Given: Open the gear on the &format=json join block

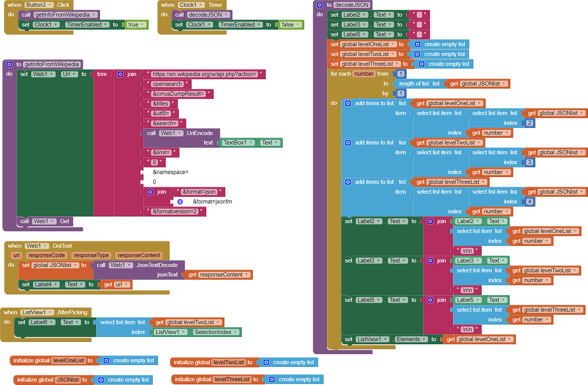Looking at the screenshot, I should (x=150, y=192).
